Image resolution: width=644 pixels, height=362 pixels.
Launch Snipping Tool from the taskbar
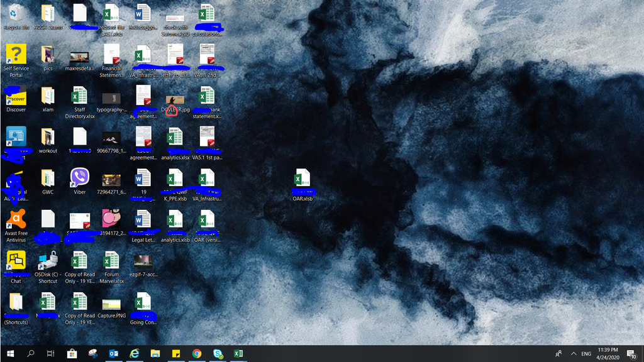[x=93, y=353]
